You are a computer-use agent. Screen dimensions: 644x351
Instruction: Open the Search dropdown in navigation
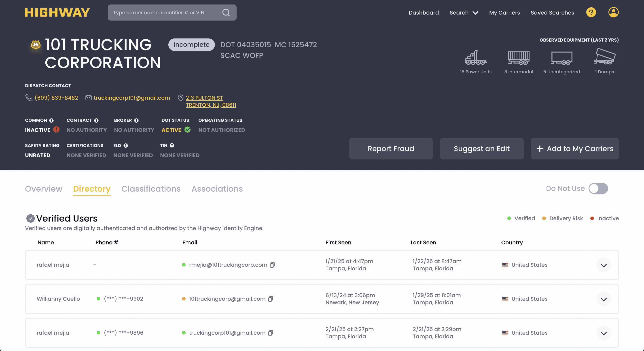tap(464, 13)
